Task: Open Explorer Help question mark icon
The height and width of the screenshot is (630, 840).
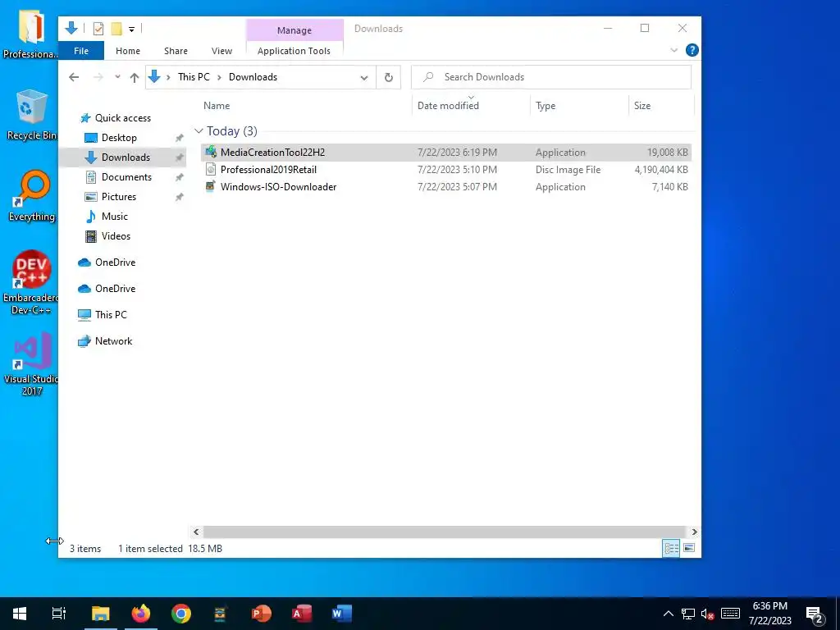Action: pyautogui.click(x=692, y=50)
